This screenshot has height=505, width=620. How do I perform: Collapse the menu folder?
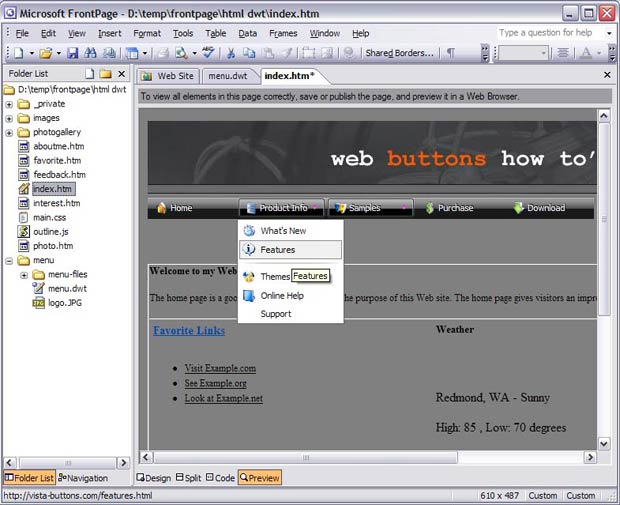9,261
